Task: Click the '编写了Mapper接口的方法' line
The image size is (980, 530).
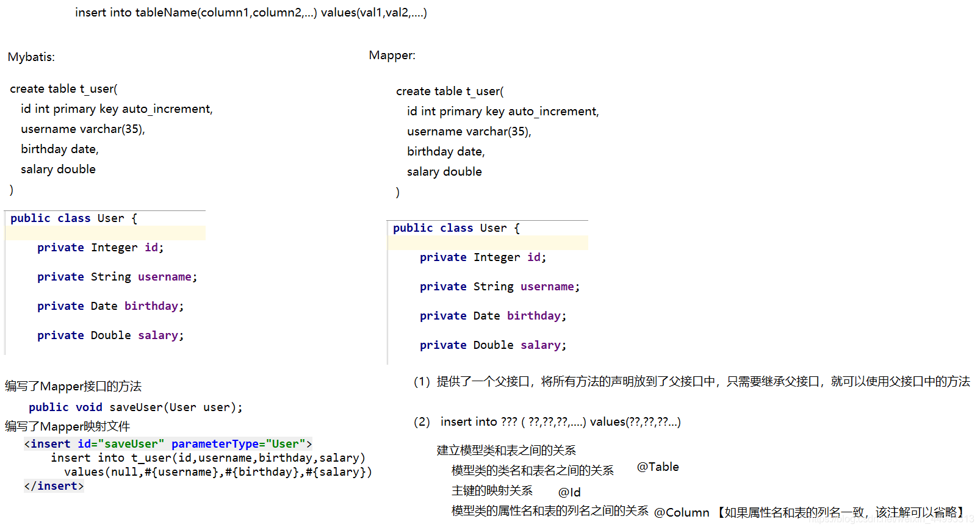Action: tap(73, 386)
